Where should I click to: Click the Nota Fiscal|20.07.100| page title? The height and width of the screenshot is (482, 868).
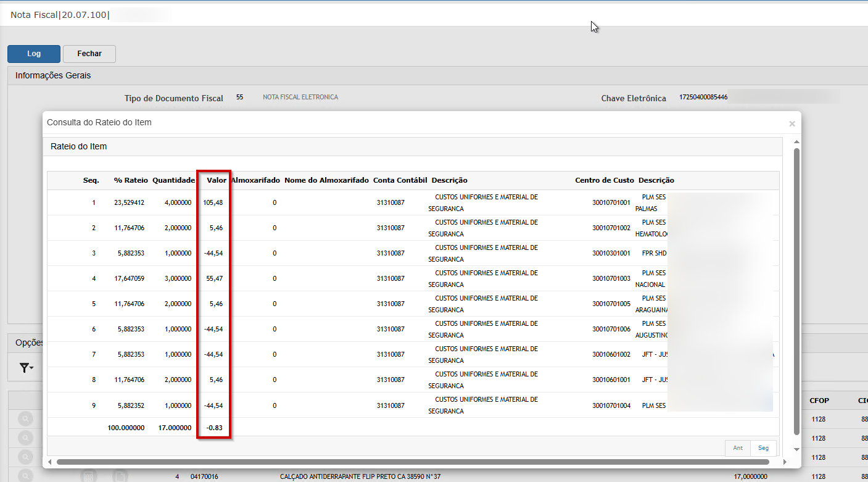60,14
